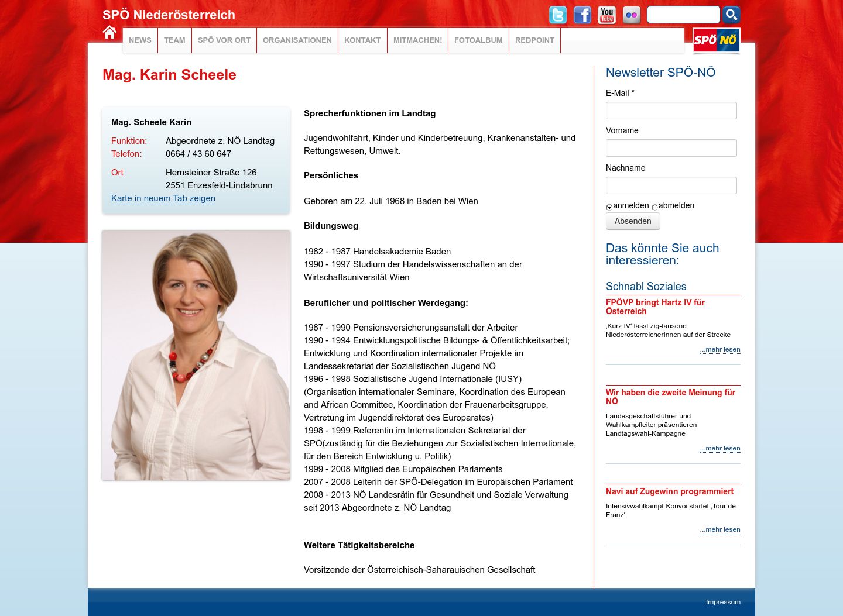
Task: Click the SPÖ NÖ logo
Action: [x=716, y=40]
